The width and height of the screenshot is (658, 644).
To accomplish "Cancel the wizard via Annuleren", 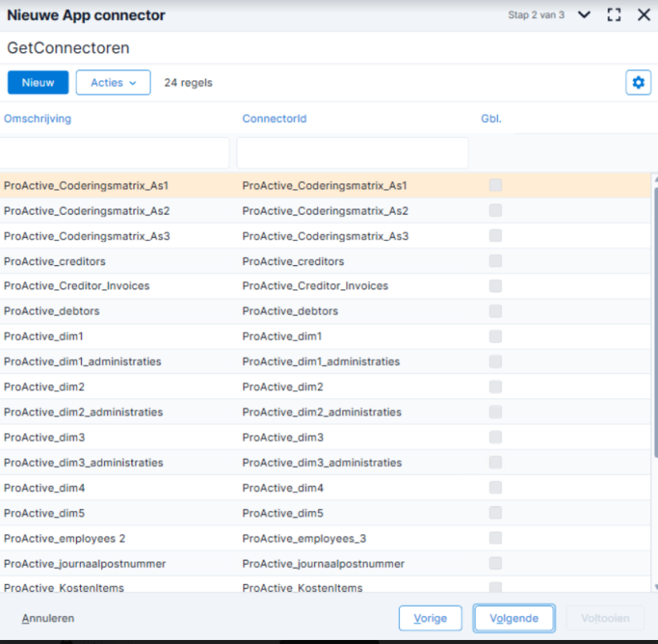I will click(48, 618).
